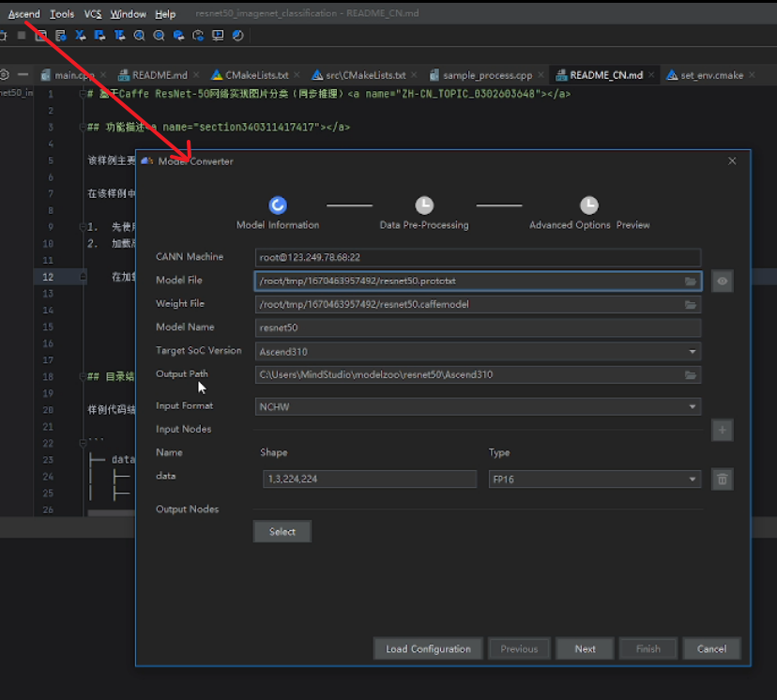The width and height of the screenshot is (777, 700).
Task: Close the Model Converter dialog
Action: point(732,161)
